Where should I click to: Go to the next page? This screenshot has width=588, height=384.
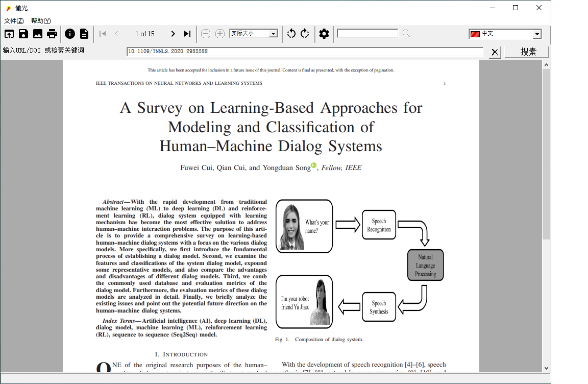tap(173, 34)
